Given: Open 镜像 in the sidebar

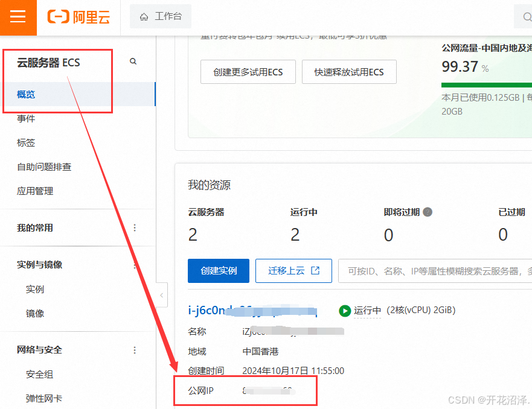Looking at the screenshot, I should click(35, 314).
